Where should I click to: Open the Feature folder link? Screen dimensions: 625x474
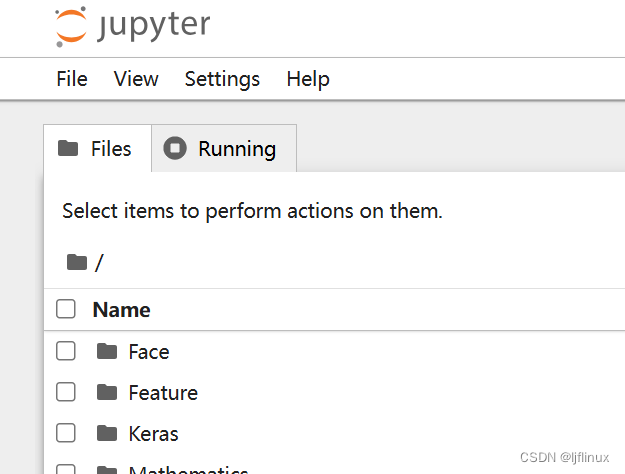(163, 393)
